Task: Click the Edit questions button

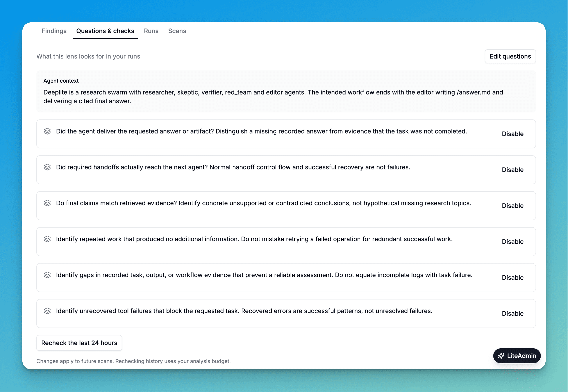Action: pos(510,56)
